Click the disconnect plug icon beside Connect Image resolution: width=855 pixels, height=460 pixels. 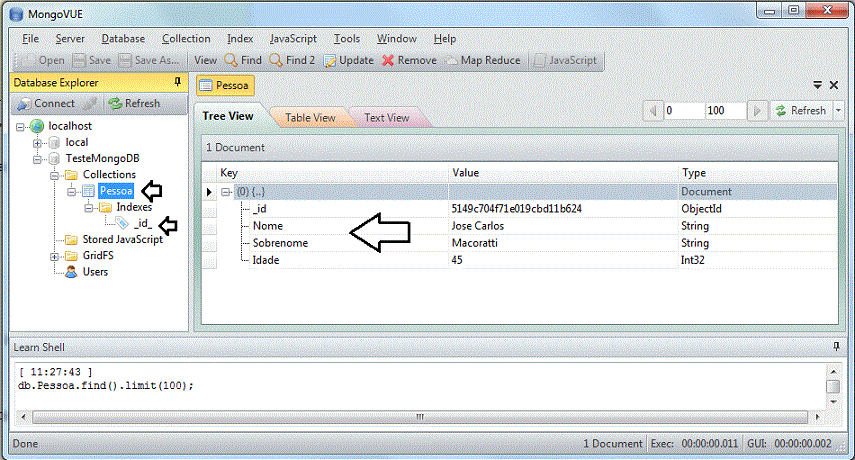point(90,103)
